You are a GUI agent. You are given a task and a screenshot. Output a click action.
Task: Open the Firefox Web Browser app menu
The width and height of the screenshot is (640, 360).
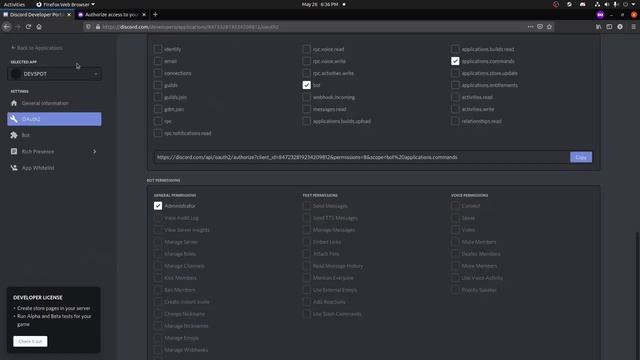coord(66,4)
